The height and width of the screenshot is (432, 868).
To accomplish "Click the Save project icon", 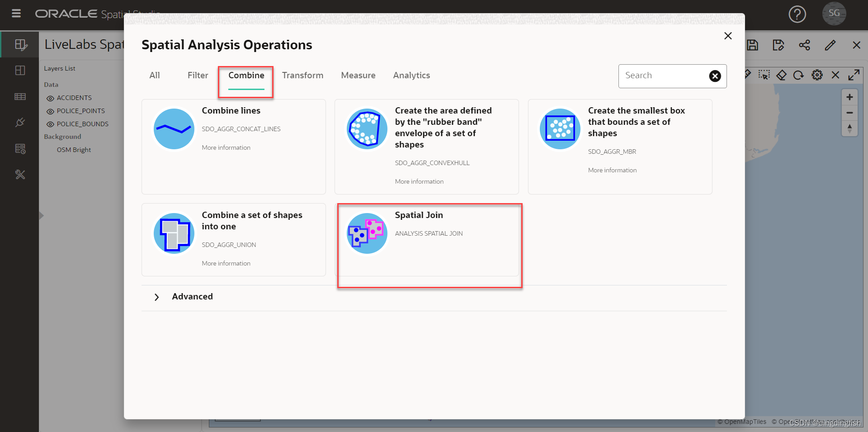I will pyautogui.click(x=752, y=45).
